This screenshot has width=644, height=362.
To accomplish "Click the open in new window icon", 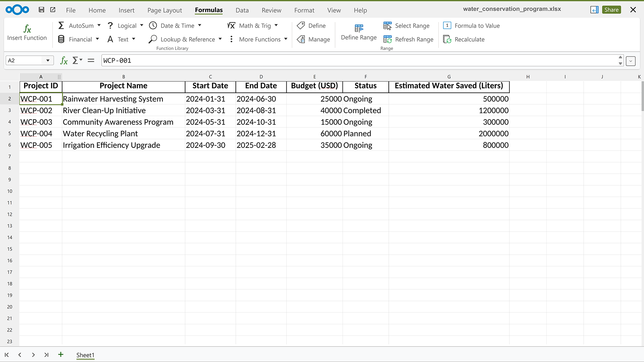I will point(53,10).
